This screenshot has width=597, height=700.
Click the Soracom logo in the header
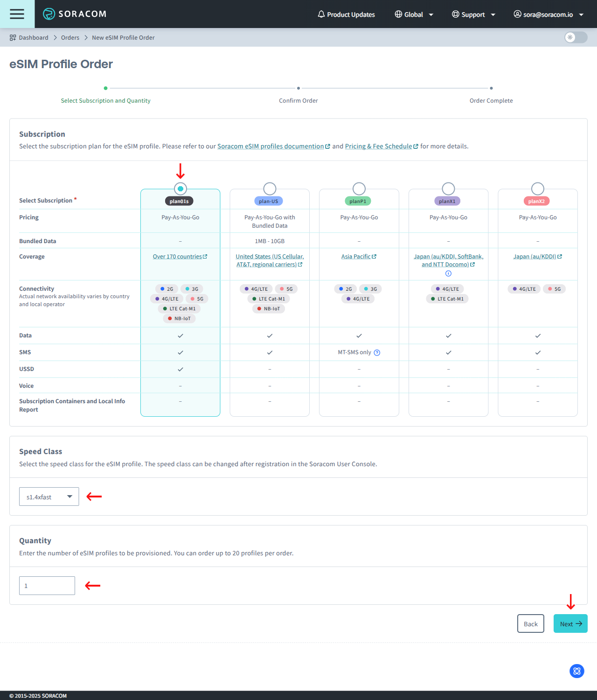(75, 14)
